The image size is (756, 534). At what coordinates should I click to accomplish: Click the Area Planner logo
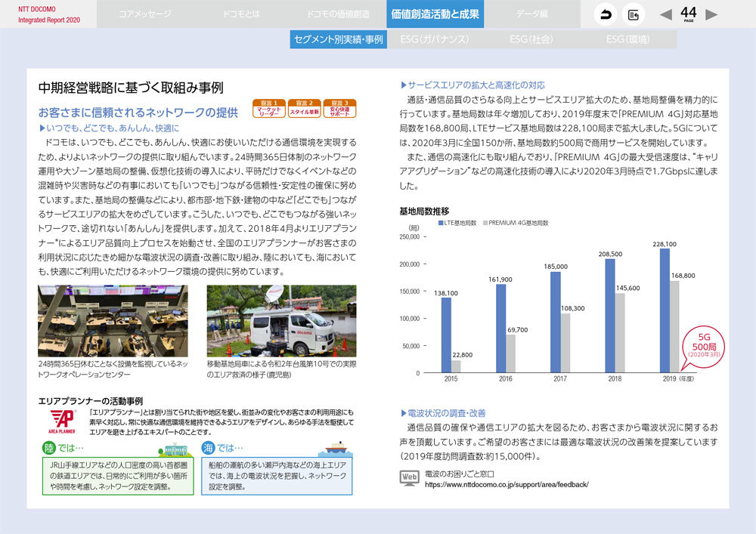62,419
